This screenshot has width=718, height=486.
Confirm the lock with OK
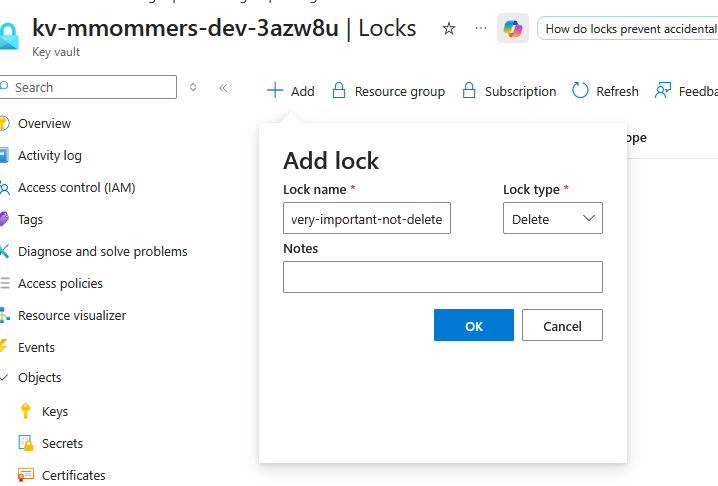click(473, 325)
